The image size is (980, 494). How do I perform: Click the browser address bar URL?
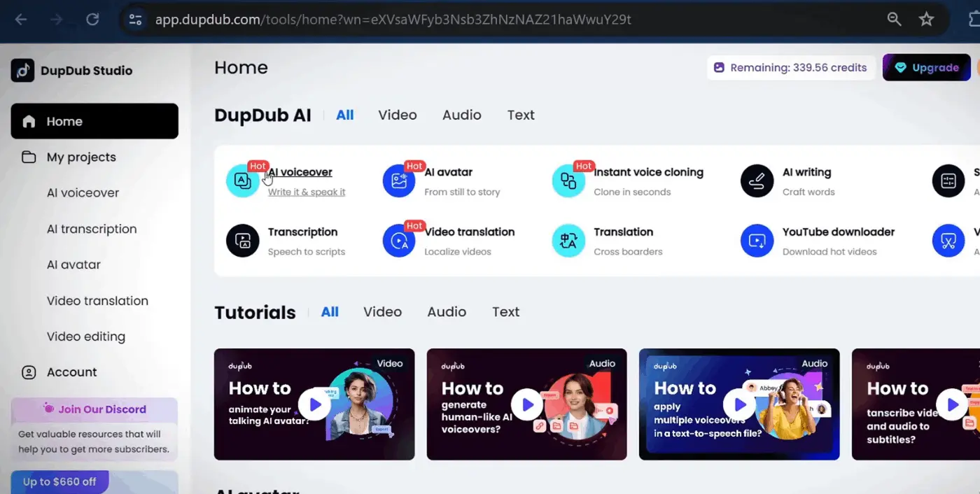(x=392, y=20)
